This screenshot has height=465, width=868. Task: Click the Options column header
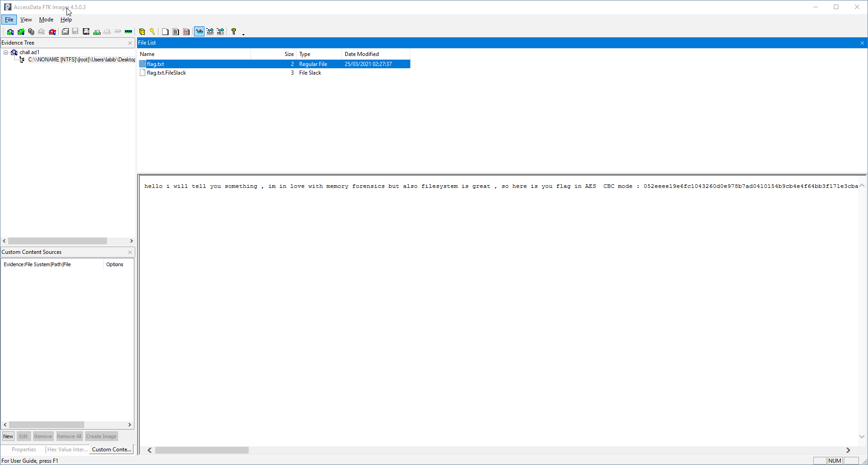(x=118, y=264)
